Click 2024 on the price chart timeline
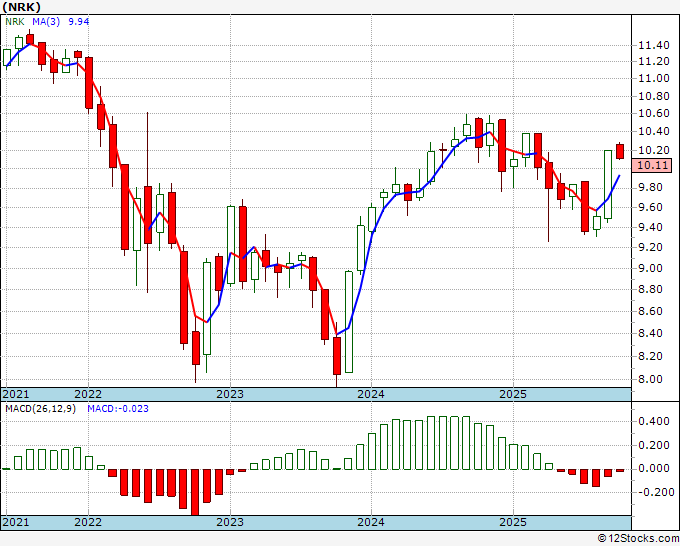The width and height of the screenshot is (680, 546). pyautogui.click(x=371, y=394)
